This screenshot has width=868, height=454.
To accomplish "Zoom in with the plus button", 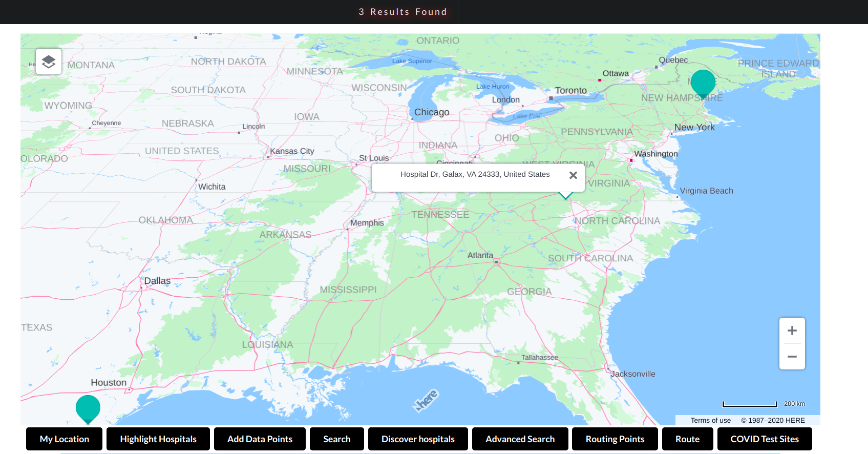I will coord(792,331).
